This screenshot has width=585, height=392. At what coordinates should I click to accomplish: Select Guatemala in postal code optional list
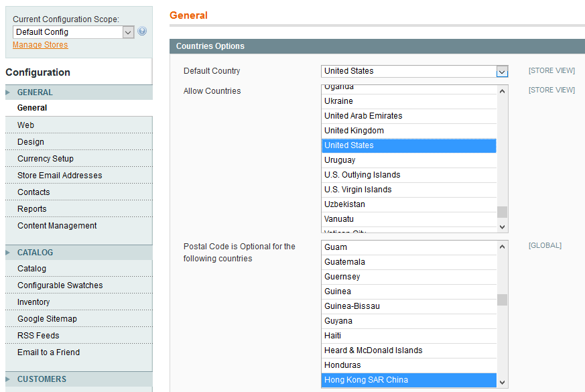[344, 262]
